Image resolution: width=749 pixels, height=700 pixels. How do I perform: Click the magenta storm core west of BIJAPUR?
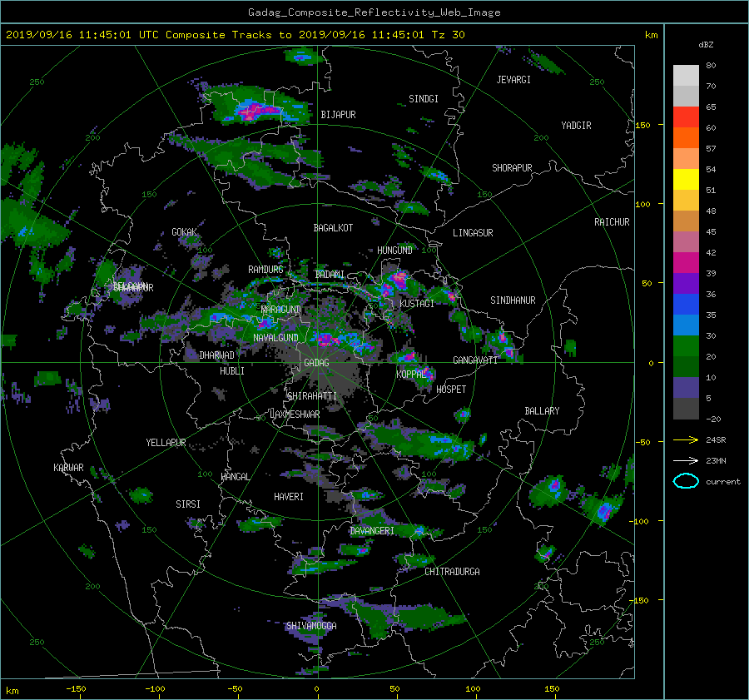click(258, 112)
